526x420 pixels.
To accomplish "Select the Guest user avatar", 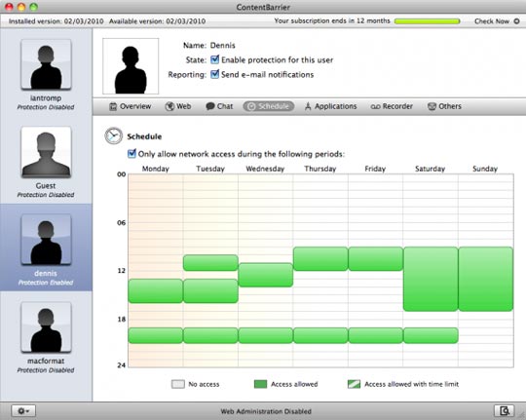I will pos(46,152).
